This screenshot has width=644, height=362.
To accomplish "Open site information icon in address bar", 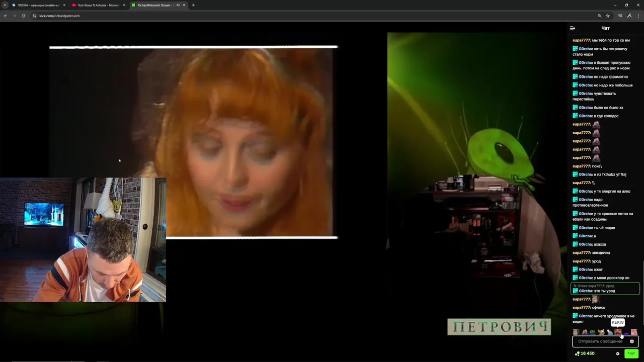I will [x=34, y=16].
